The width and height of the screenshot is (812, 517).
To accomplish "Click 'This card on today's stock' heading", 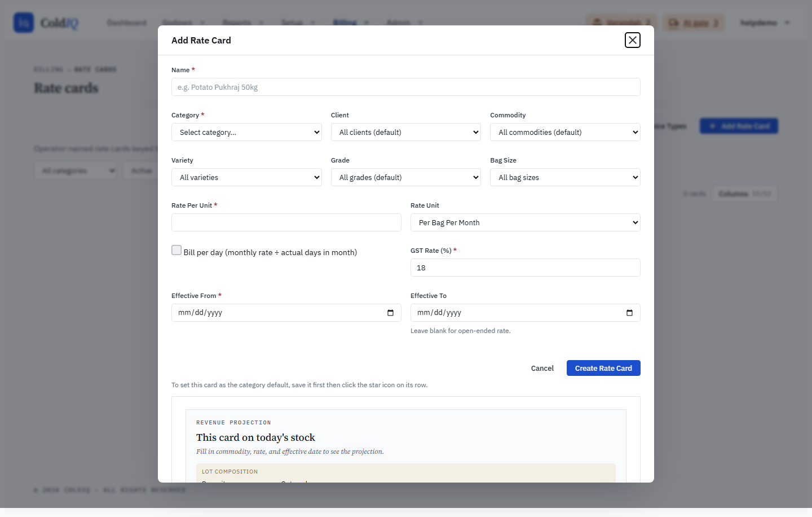I will tap(255, 437).
